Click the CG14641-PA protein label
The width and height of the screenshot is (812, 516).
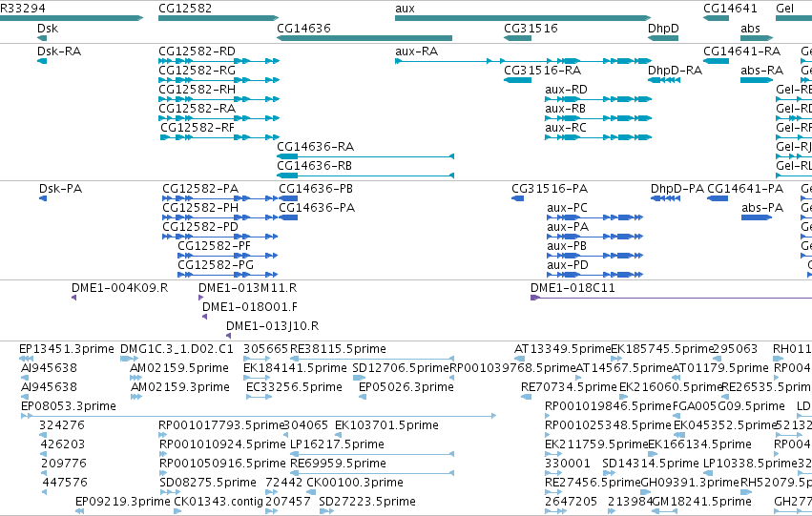745,189
